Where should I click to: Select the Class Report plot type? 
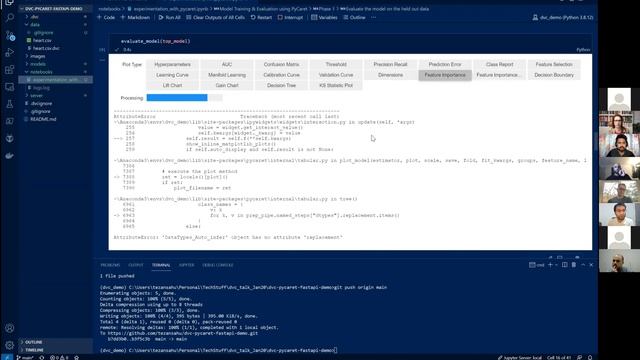500,64
